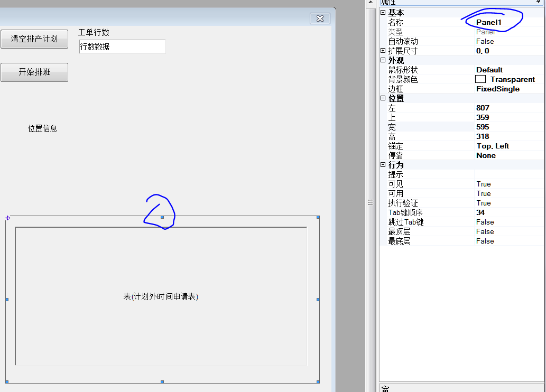
Task: Click the panel move handle icon
Action: (x=7, y=218)
